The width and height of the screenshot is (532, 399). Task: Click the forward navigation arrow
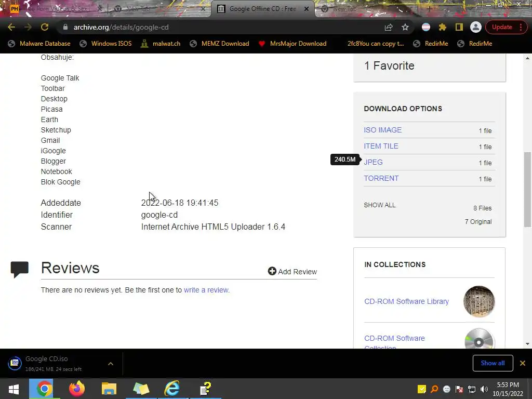(28, 27)
